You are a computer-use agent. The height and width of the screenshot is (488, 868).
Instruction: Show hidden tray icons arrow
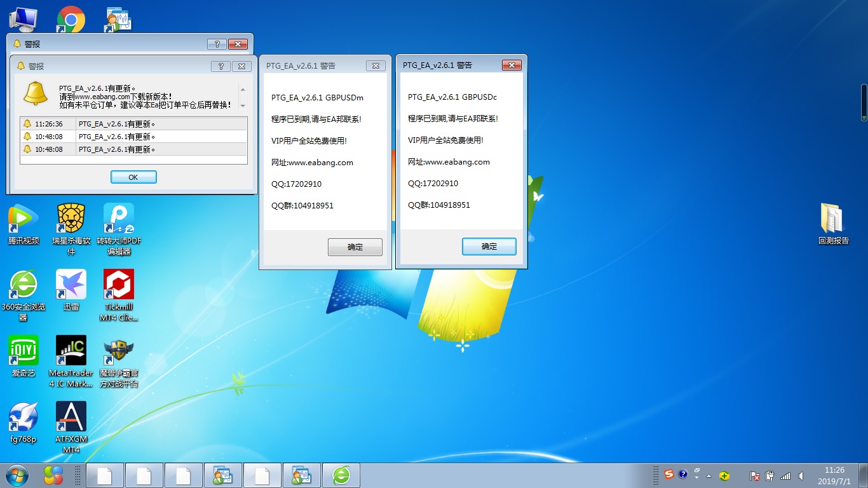click(x=709, y=476)
